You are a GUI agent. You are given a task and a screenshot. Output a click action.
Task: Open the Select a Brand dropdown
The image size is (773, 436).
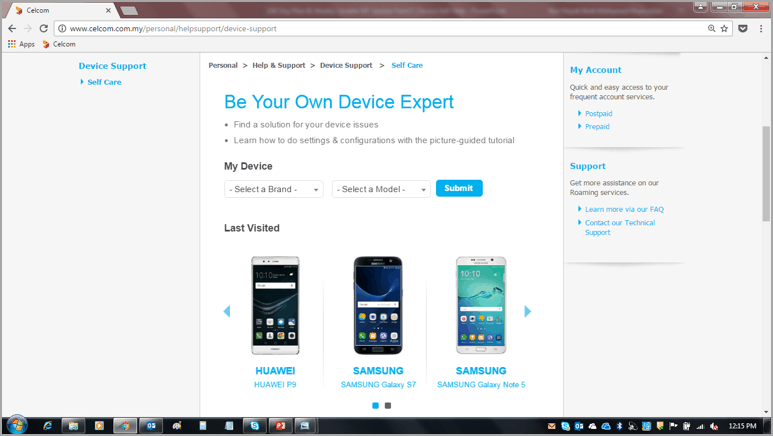point(274,189)
